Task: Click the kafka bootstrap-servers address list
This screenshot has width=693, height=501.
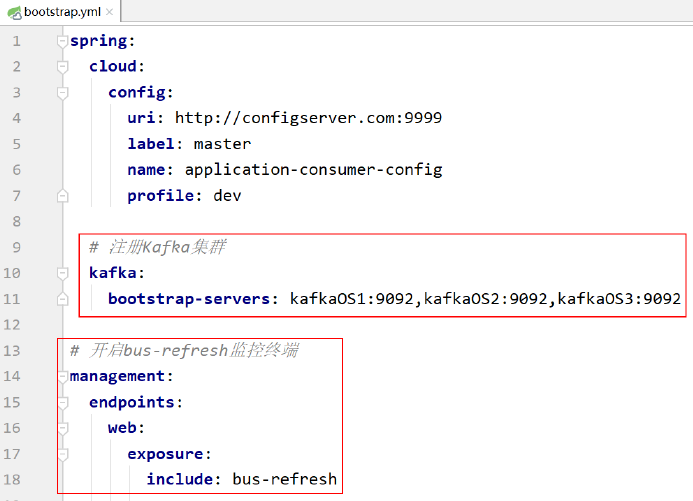Action: [485, 299]
